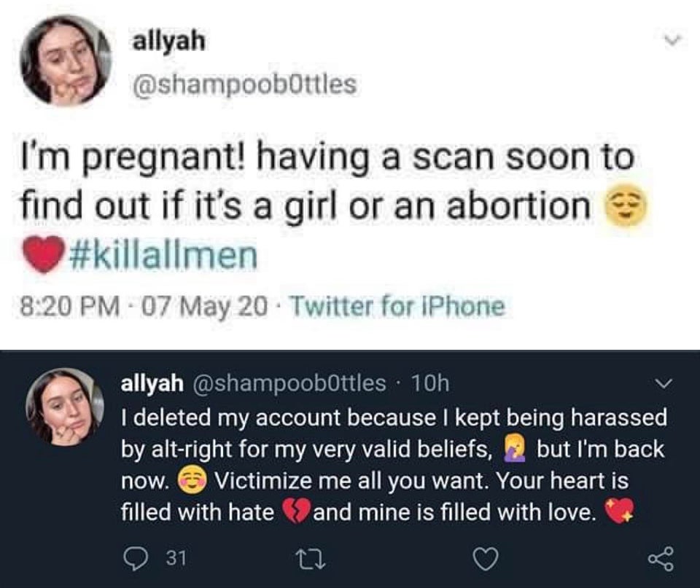This screenshot has height=588, width=700.
Task: Click the red heart emoji before #killallmen
Action: click(46, 256)
